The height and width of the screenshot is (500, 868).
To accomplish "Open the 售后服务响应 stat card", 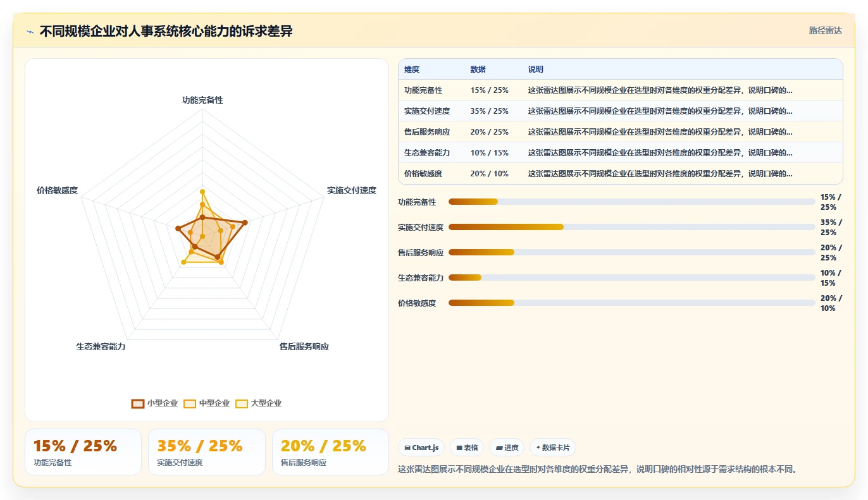I will point(330,452).
